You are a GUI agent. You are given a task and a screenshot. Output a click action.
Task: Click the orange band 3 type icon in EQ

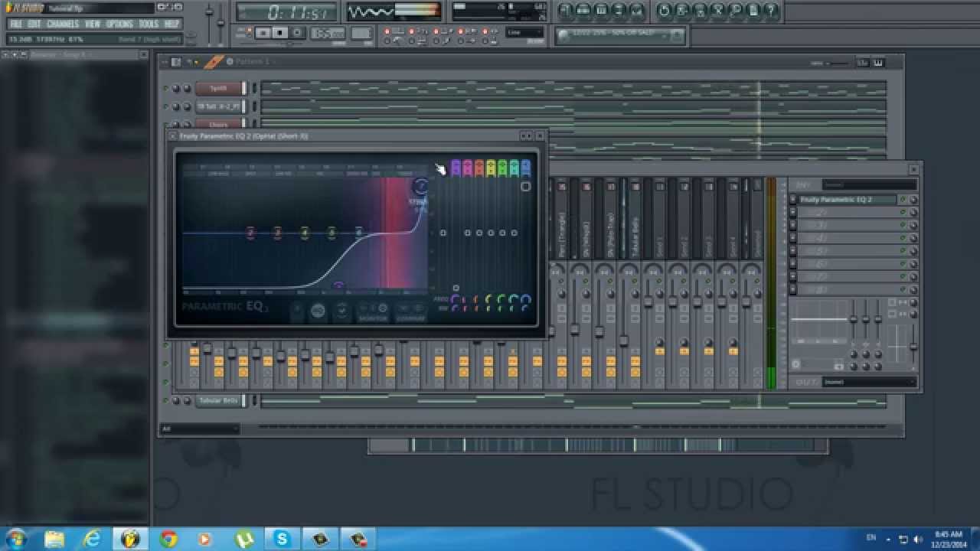479,168
